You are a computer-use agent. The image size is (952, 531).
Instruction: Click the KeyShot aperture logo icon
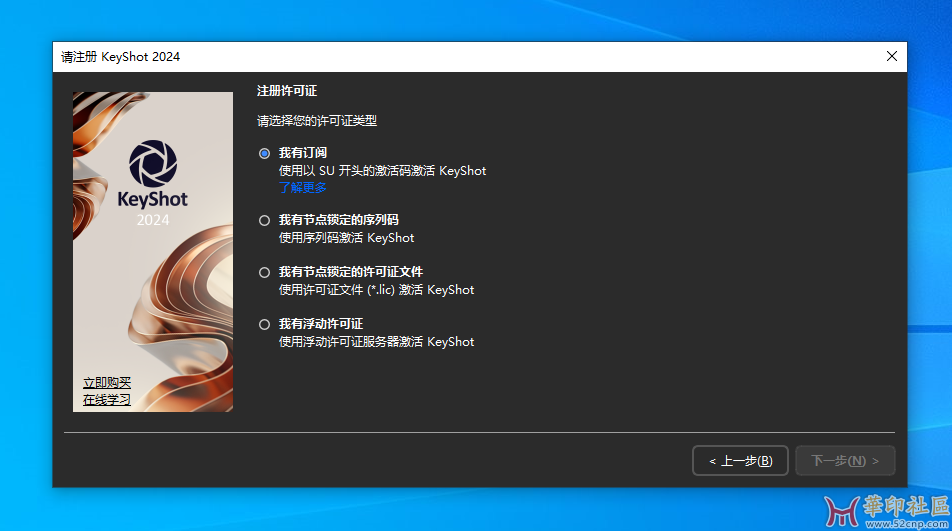[153, 164]
